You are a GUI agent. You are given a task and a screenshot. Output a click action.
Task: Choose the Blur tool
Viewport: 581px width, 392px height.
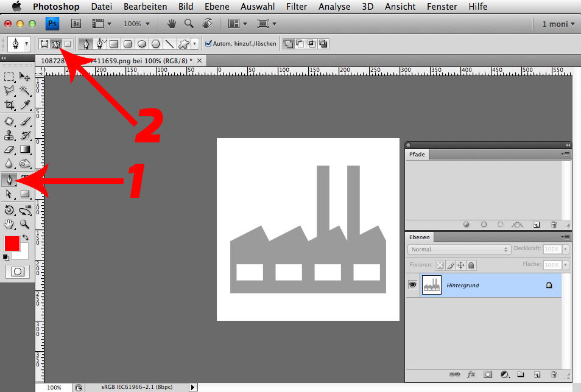pyautogui.click(x=9, y=163)
